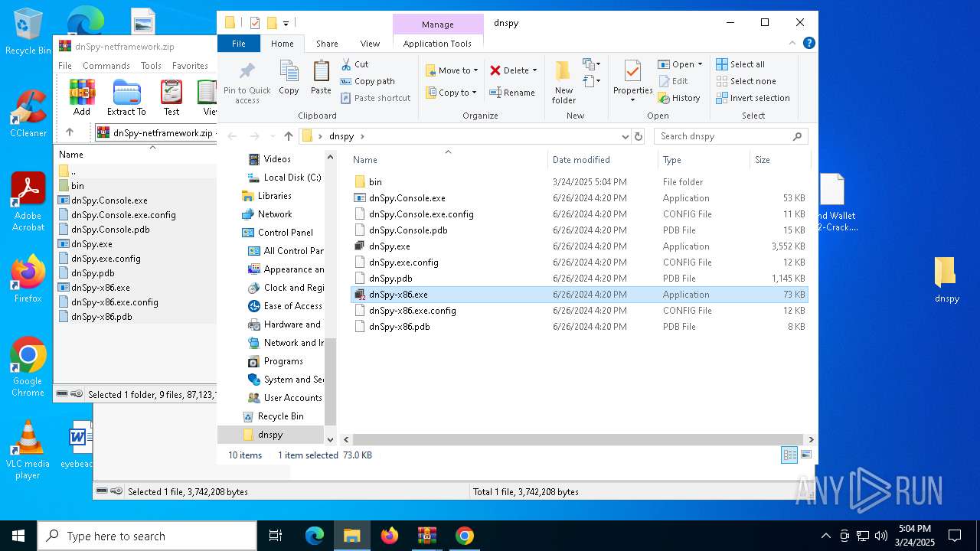Click WinRAR Add toolbar icon
980x551 pixels.
[82, 97]
